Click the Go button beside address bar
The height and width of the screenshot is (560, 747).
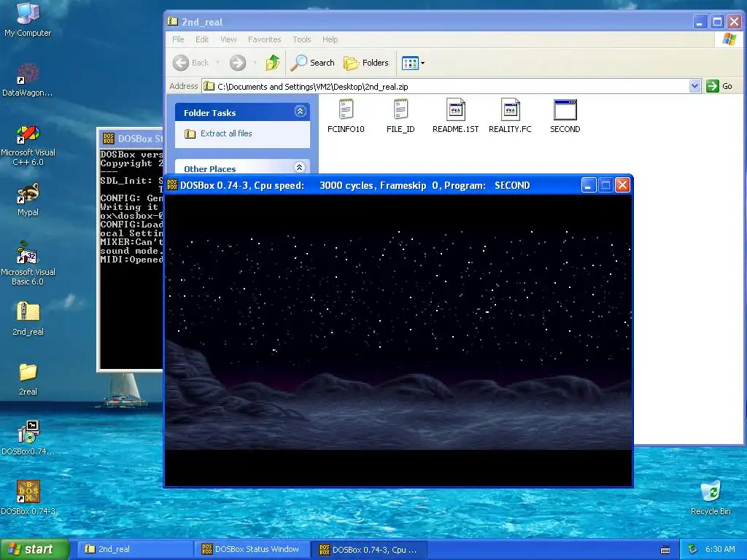coord(719,86)
